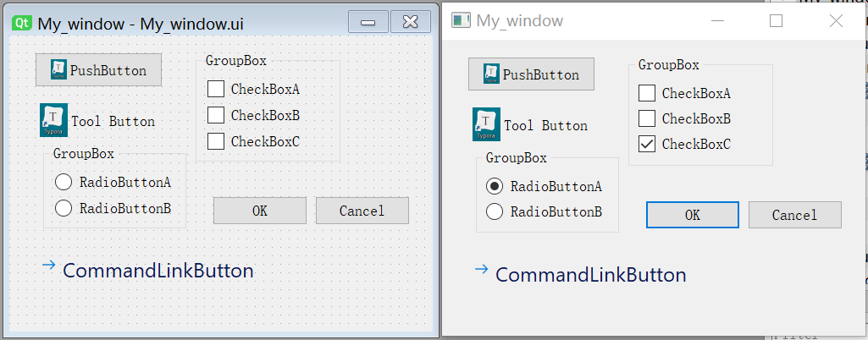
Task: Uncheck CheckBoxC in the preview window
Action: [x=647, y=145]
